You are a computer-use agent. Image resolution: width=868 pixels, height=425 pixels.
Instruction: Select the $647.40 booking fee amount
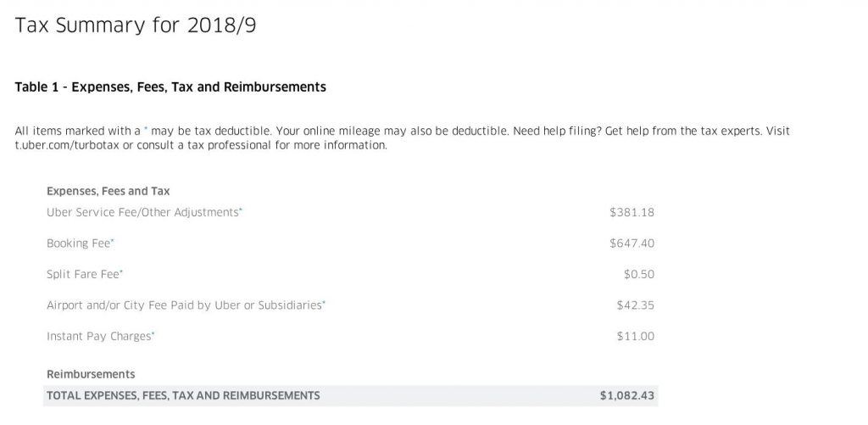click(x=632, y=243)
